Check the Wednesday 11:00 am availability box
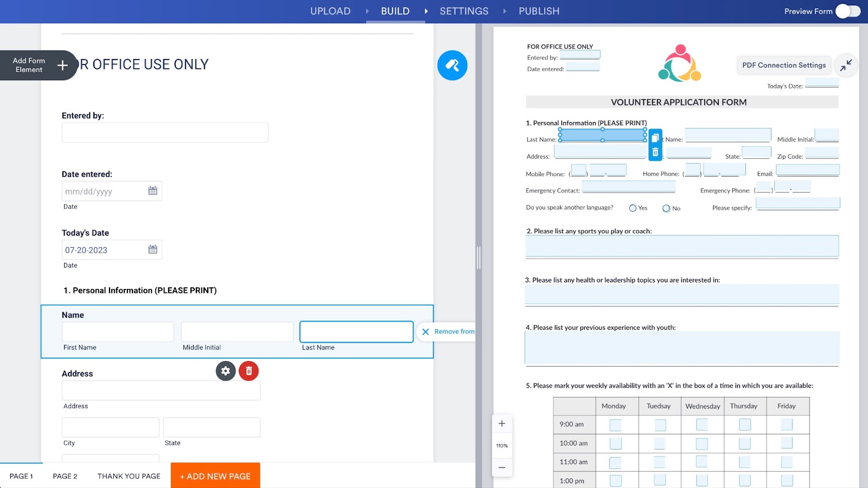Screen dimensions: 868x488 [701, 461]
